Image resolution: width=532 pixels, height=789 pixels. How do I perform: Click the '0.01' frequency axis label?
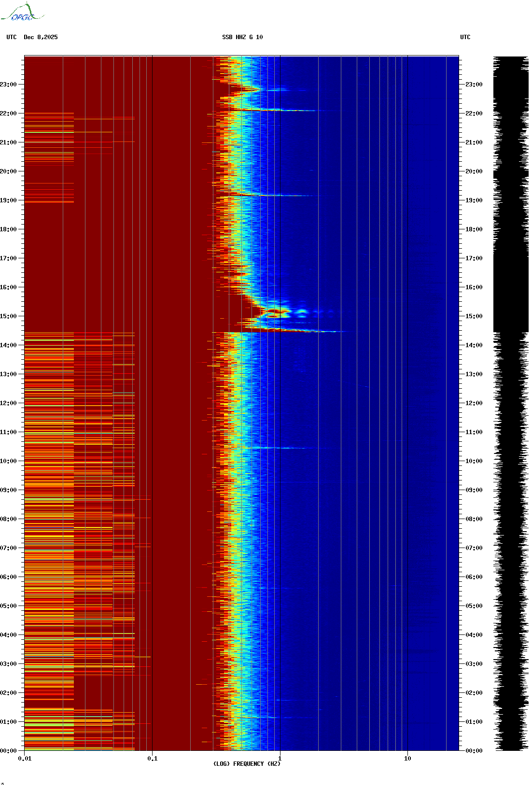[x=25, y=759]
